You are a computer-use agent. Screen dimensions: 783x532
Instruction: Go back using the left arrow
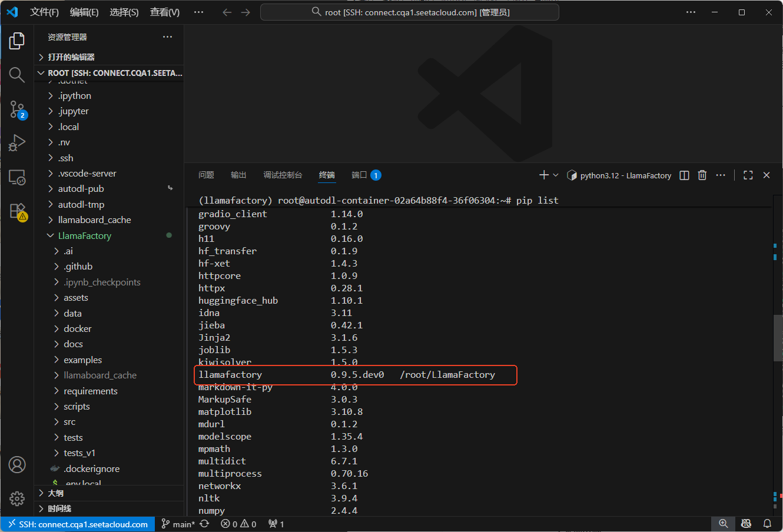click(227, 12)
